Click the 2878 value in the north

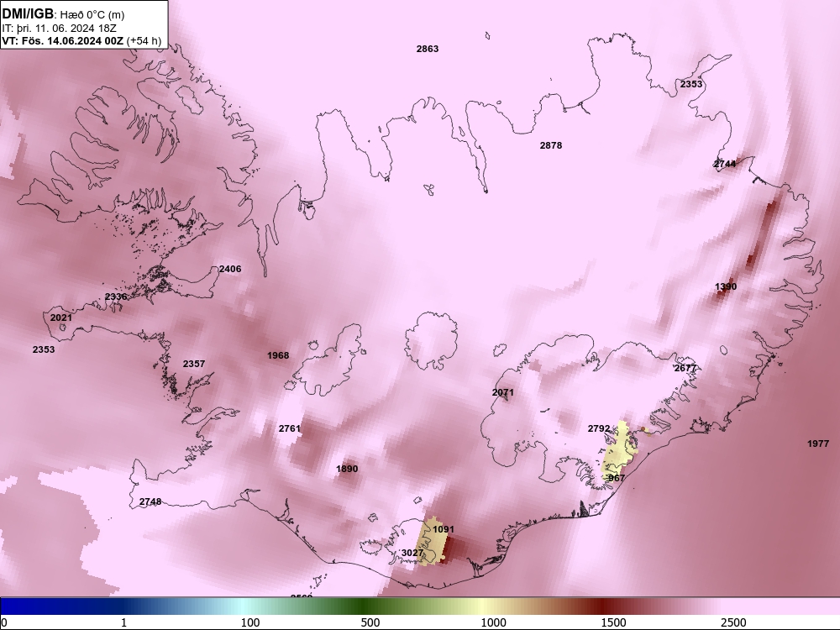click(551, 145)
